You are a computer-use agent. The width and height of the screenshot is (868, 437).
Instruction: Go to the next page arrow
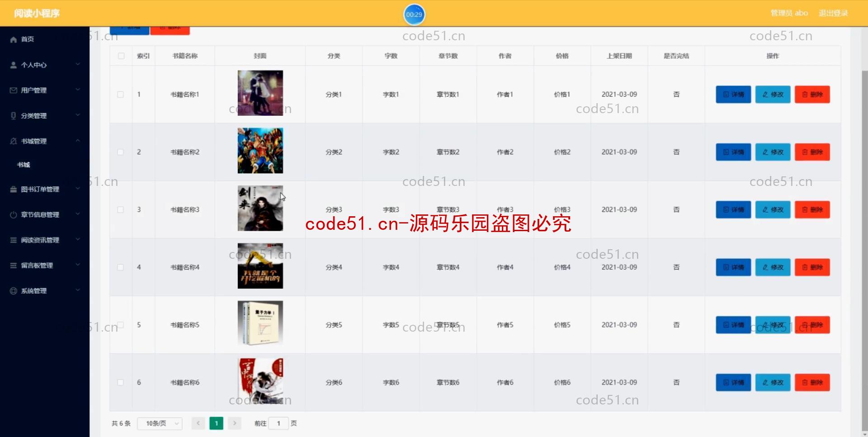tap(235, 423)
